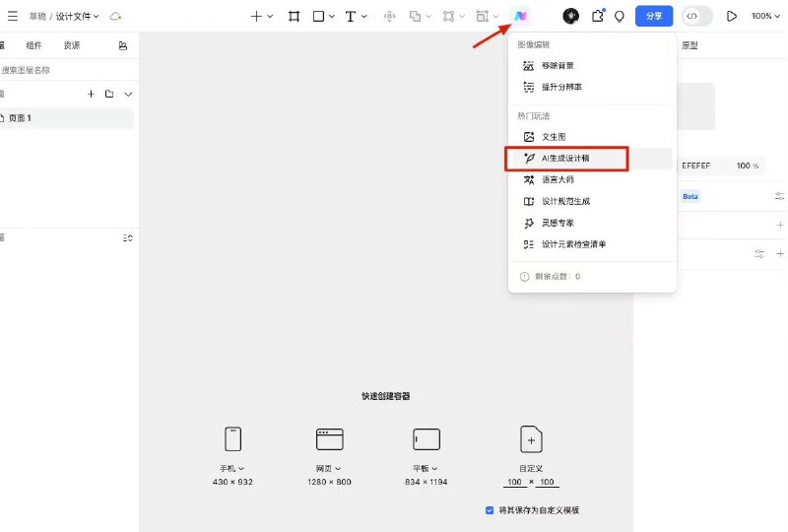Click the auto layout tool icon
Image resolution: width=788 pixels, height=532 pixels.
pyautogui.click(x=482, y=16)
